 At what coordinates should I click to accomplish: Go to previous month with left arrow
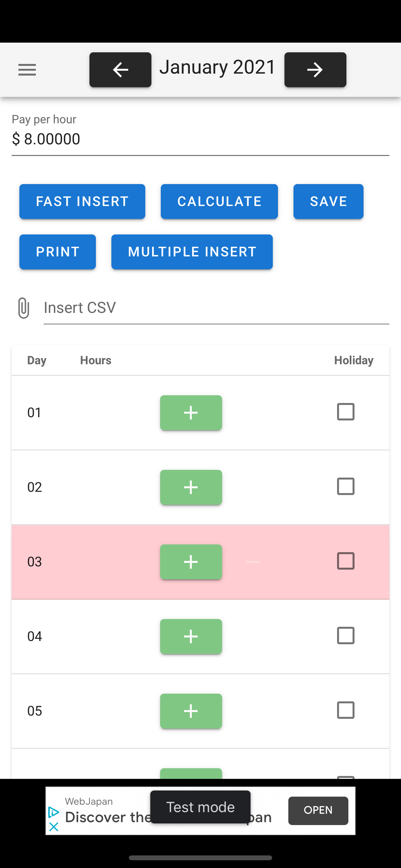tap(120, 70)
